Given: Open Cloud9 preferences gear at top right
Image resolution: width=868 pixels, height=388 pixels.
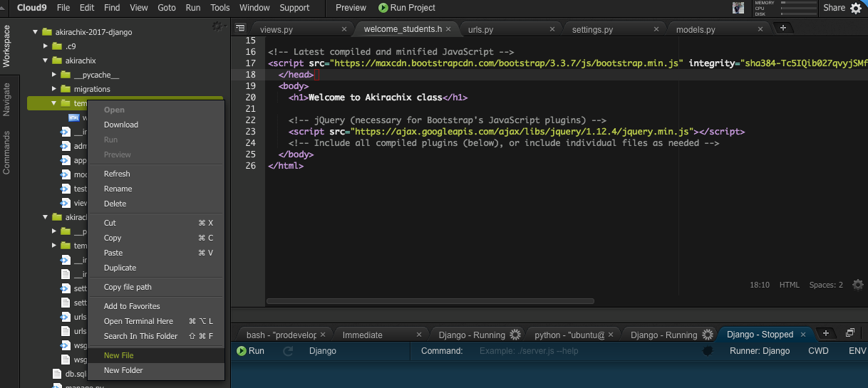Looking at the screenshot, I should point(856,8).
